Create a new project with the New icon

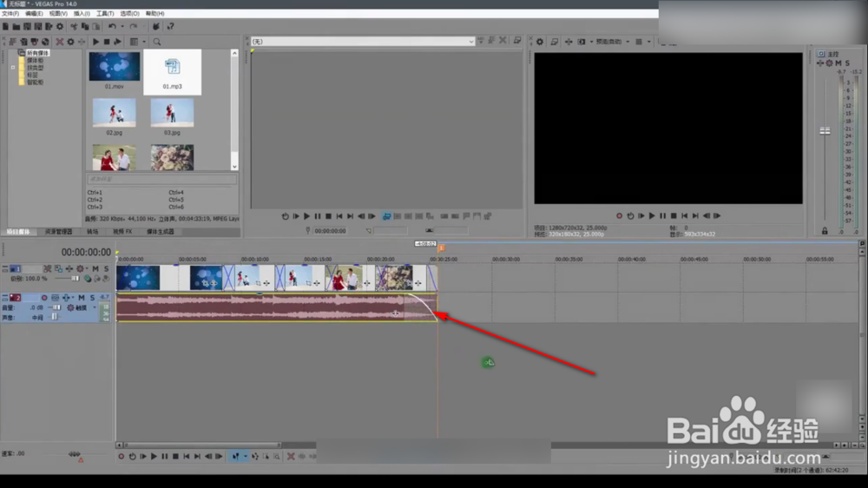click(5, 27)
